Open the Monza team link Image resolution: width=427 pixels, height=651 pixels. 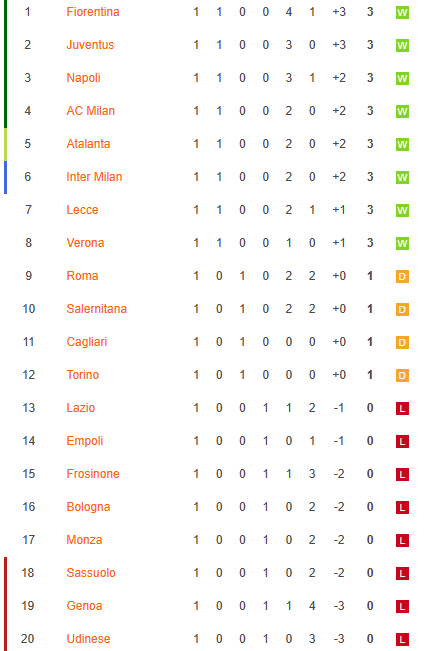(84, 540)
